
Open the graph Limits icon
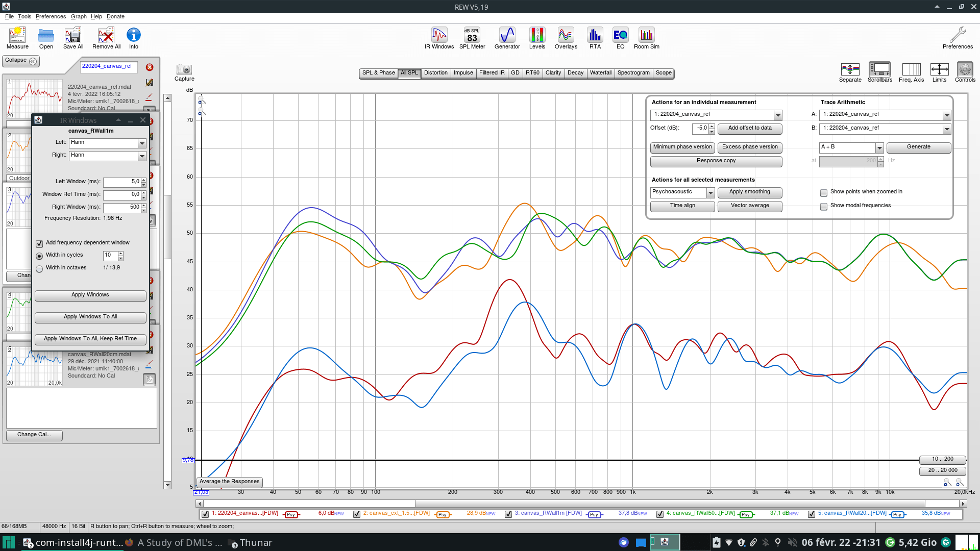point(939,72)
